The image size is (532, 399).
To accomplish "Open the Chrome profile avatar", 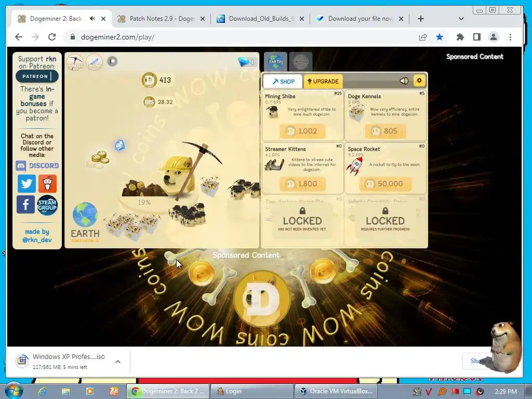I will (494, 37).
